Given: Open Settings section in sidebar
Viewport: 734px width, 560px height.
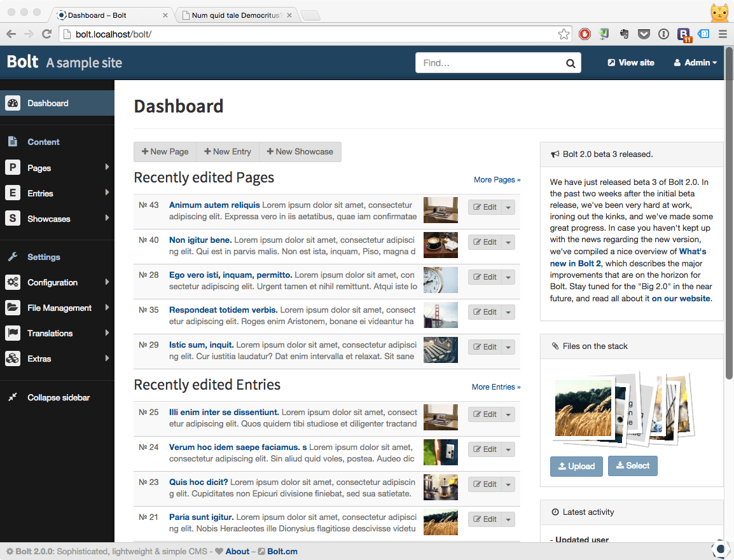Looking at the screenshot, I should (x=43, y=257).
